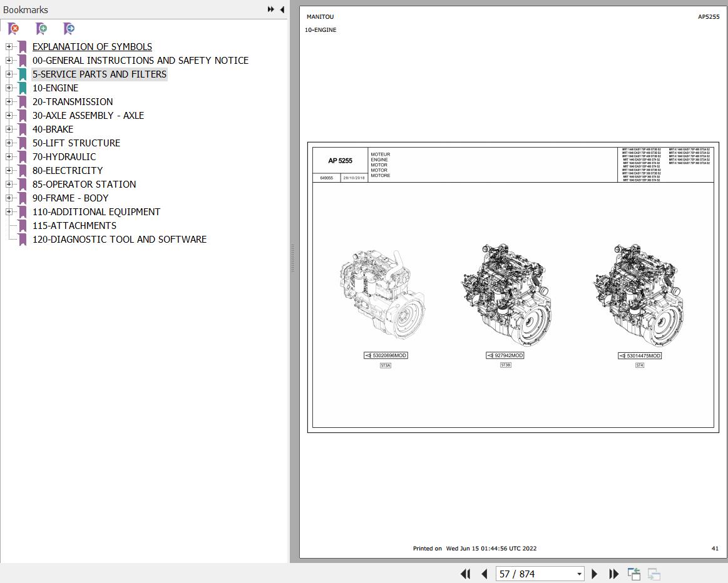
Task: Expand the 90-FRAME - BODY bookmark node
Action: [9, 198]
